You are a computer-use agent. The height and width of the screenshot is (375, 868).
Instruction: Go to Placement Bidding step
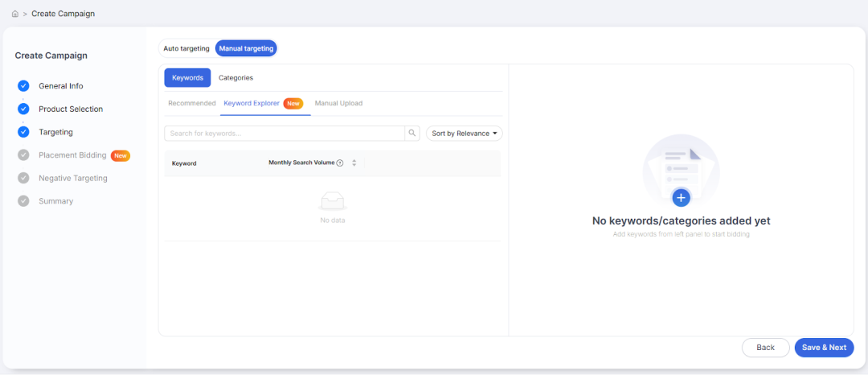[72, 155]
